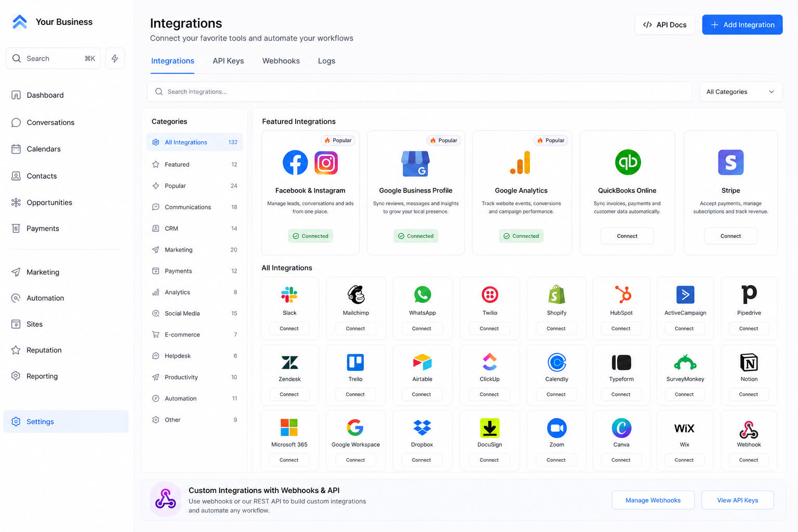The width and height of the screenshot is (798, 532).
Task: Click the Manage Webhooks button
Action: [653, 500]
